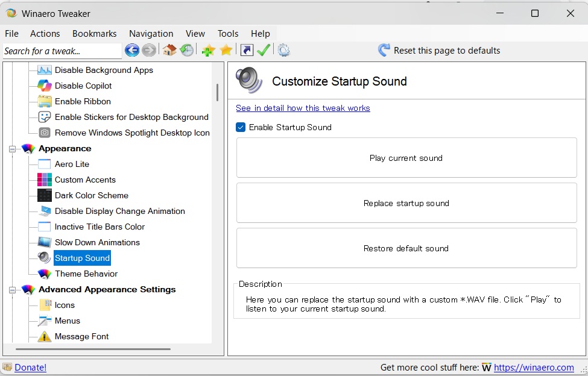Screen dimensions: 588x376
Task: Open 'See in detail how this tweak works' link
Action: [303, 108]
